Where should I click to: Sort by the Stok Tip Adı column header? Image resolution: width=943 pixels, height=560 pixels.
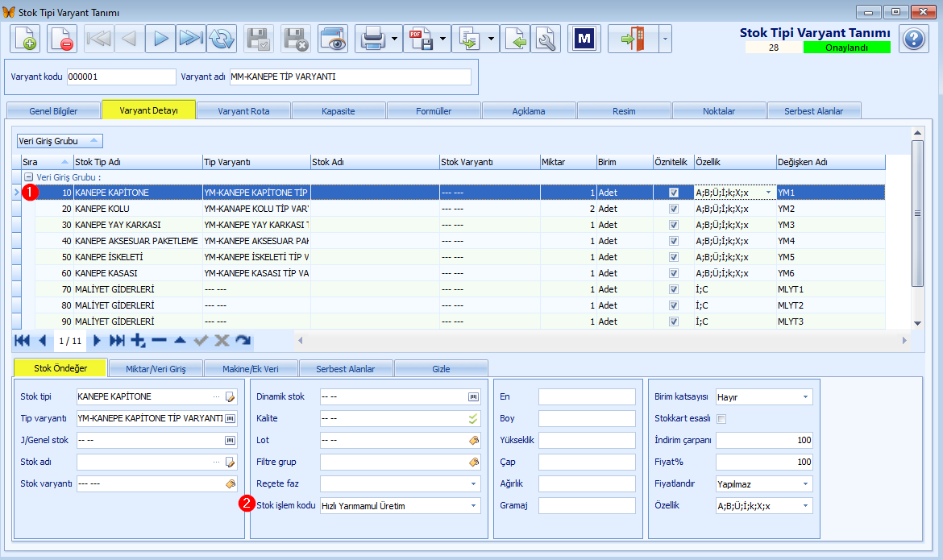[138, 162]
